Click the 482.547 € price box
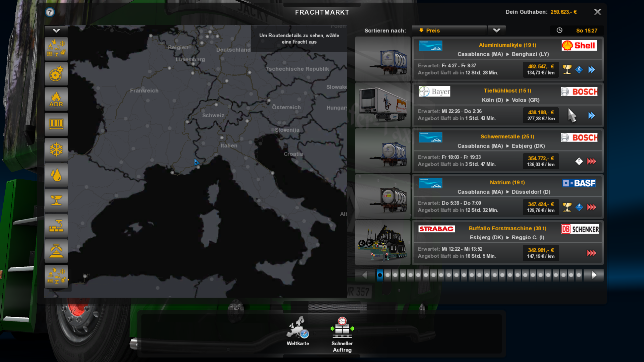The width and height of the screenshot is (644, 362). click(541, 69)
